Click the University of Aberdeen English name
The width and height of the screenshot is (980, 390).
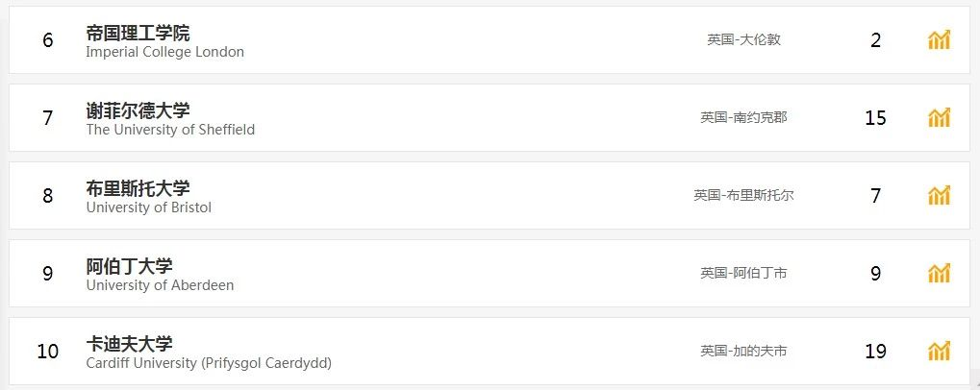160,285
